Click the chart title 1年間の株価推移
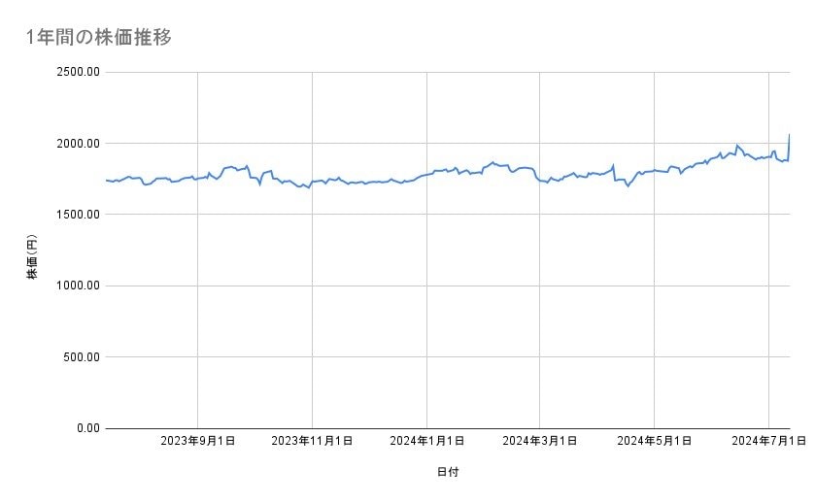This screenshot has width=815, height=504. click(99, 38)
